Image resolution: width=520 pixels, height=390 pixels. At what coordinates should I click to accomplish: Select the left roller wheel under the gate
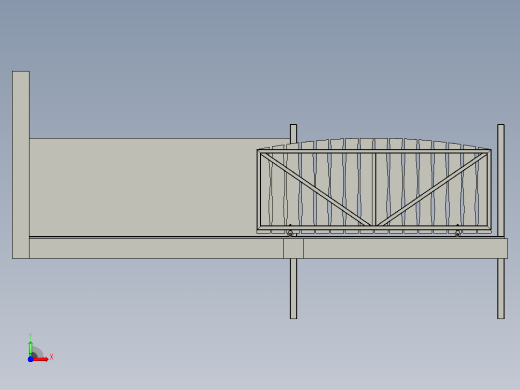coord(290,233)
